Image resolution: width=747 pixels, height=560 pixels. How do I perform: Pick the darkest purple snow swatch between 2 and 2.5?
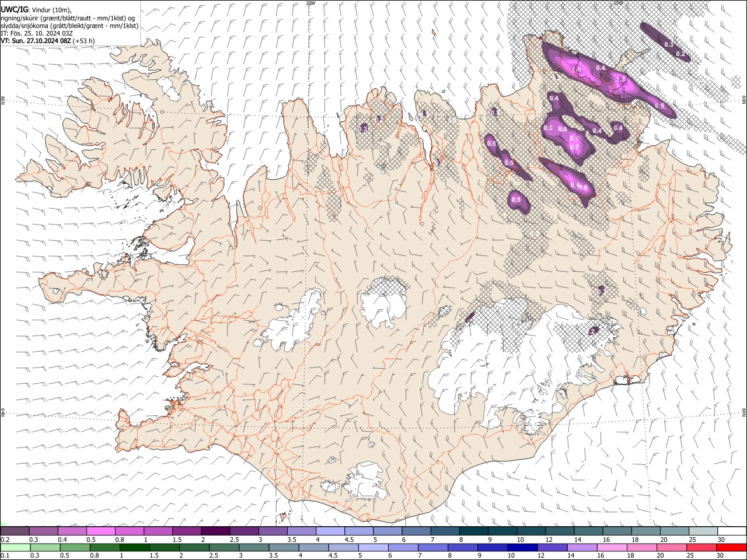[215, 531]
